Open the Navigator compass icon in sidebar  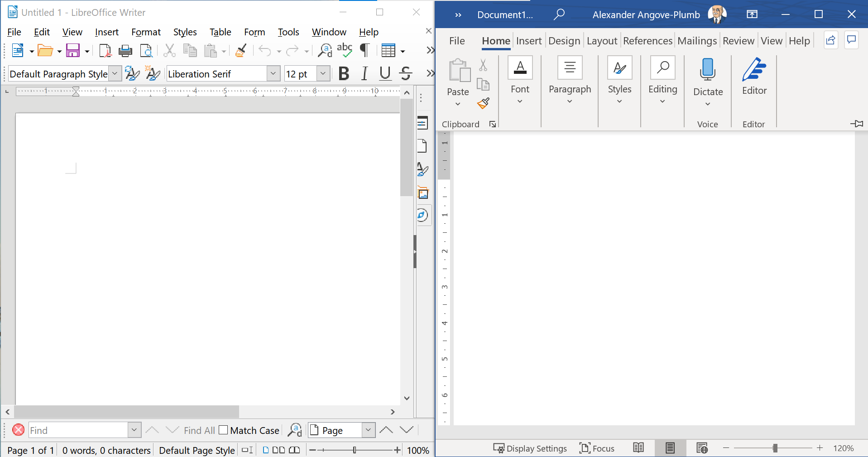pos(422,215)
